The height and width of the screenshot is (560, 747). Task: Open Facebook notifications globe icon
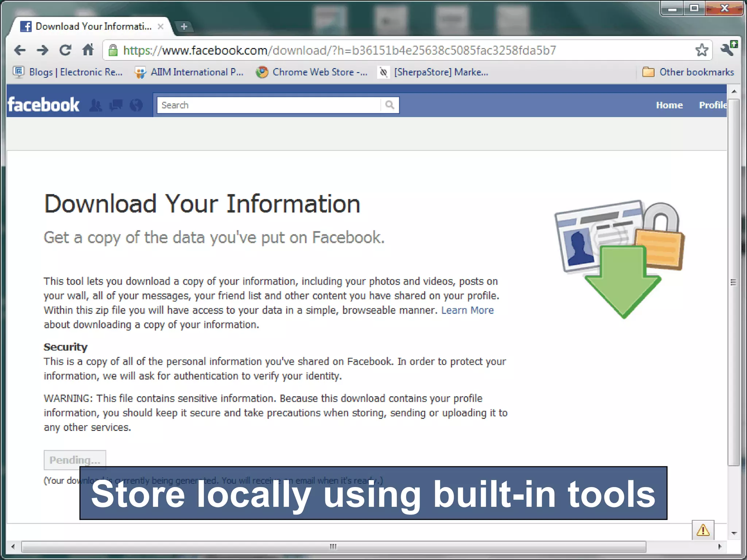(136, 105)
